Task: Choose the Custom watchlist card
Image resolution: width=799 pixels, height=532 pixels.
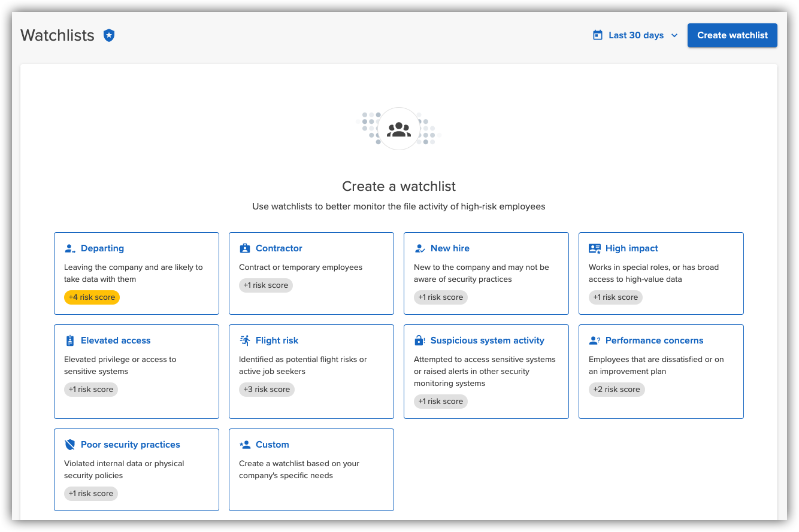Action: point(311,470)
